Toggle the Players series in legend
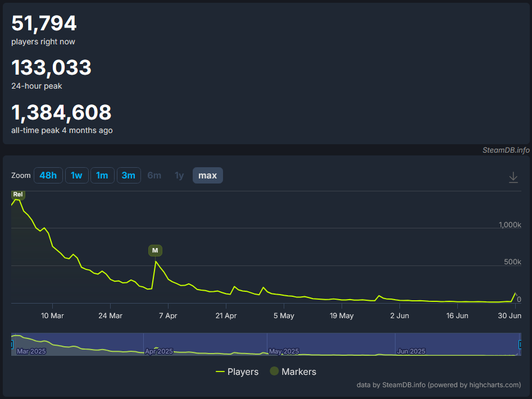This screenshot has width=532, height=399. [x=237, y=372]
